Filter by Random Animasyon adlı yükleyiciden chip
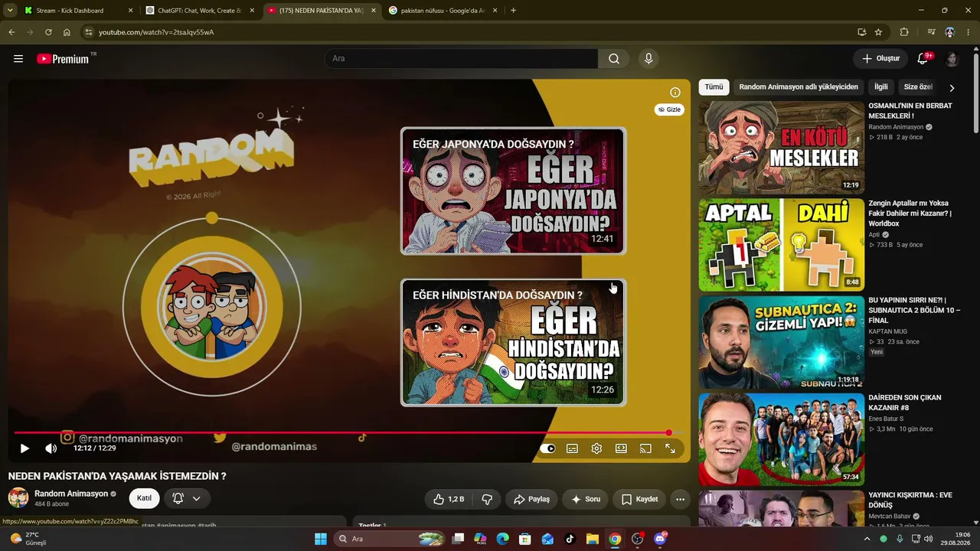The image size is (980, 551). pyautogui.click(x=799, y=87)
